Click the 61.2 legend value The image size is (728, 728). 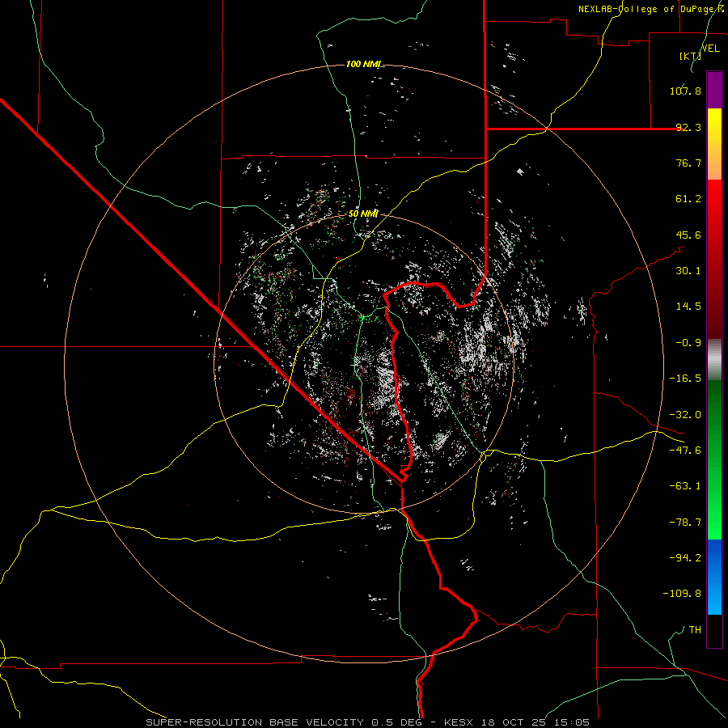click(x=688, y=199)
